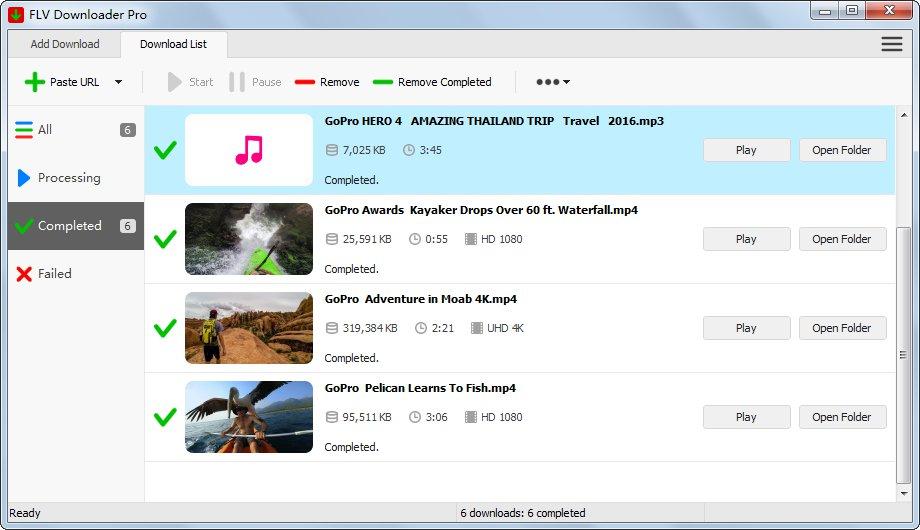Viewport: 920px width, 530px height.
Task: Click green checkmark of Pelican item
Action: click(165, 417)
